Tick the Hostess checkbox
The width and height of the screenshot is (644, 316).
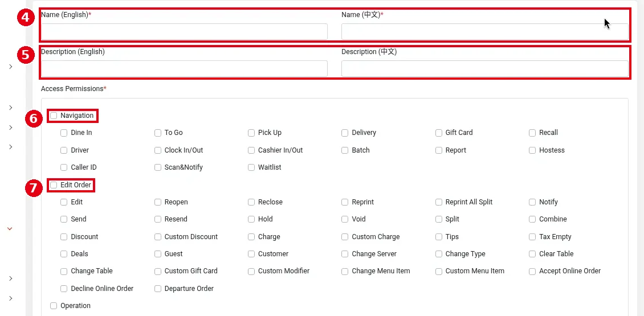point(532,150)
